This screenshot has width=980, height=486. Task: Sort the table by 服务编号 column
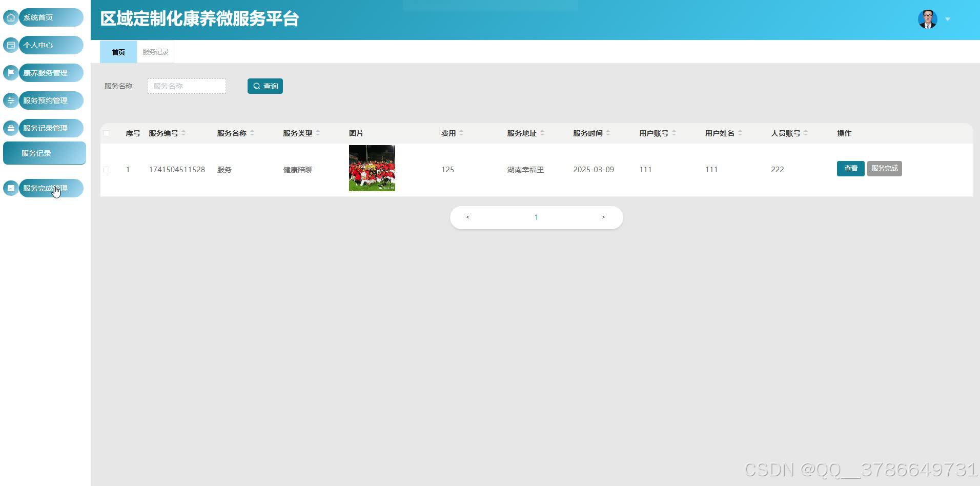click(x=183, y=133)
